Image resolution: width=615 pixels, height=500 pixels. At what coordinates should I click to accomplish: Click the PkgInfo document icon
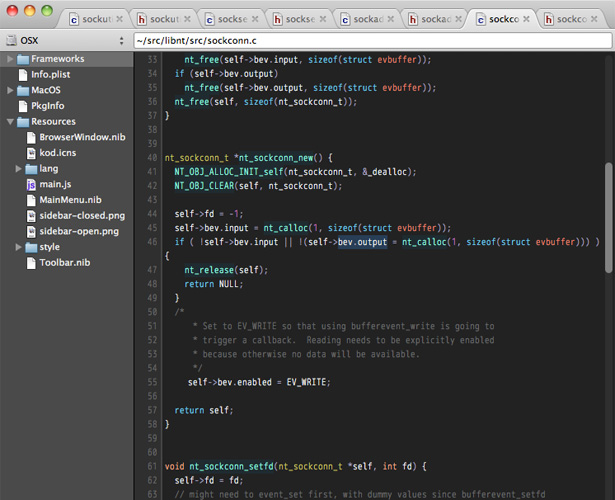click(x=23, y=106)
